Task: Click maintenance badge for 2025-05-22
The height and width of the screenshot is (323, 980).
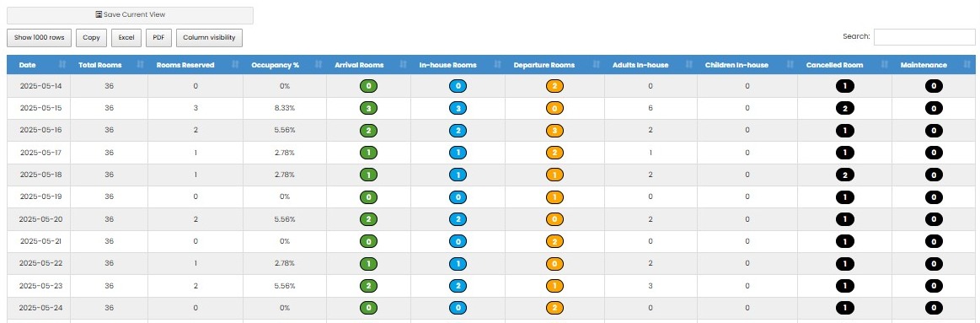Action: tap(934, 263)
